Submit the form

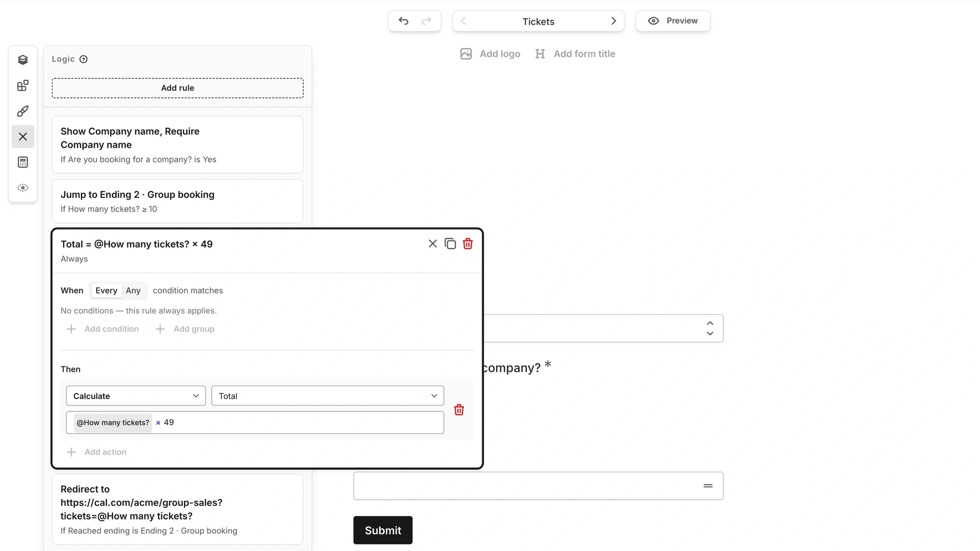pos(383,530)
